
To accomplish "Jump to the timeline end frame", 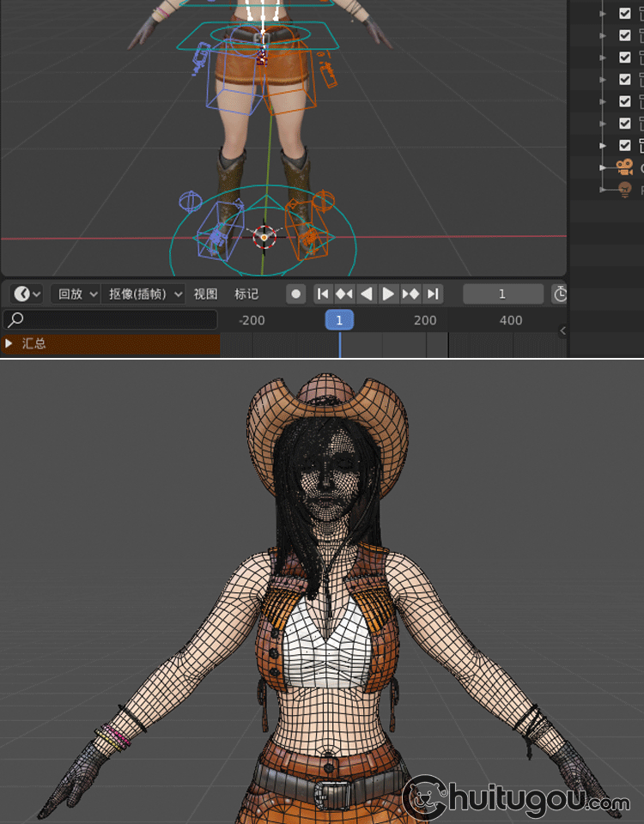I will coord(433,294).
